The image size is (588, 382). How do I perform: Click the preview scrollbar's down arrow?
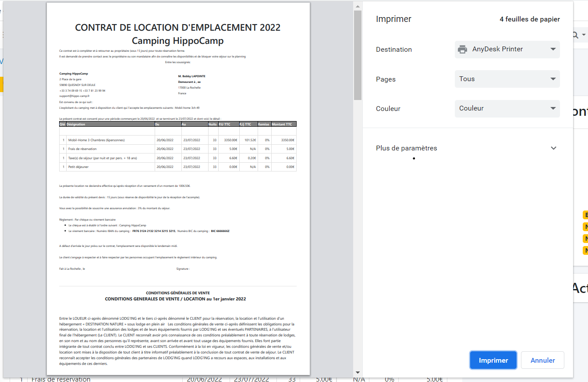(358, 372)
